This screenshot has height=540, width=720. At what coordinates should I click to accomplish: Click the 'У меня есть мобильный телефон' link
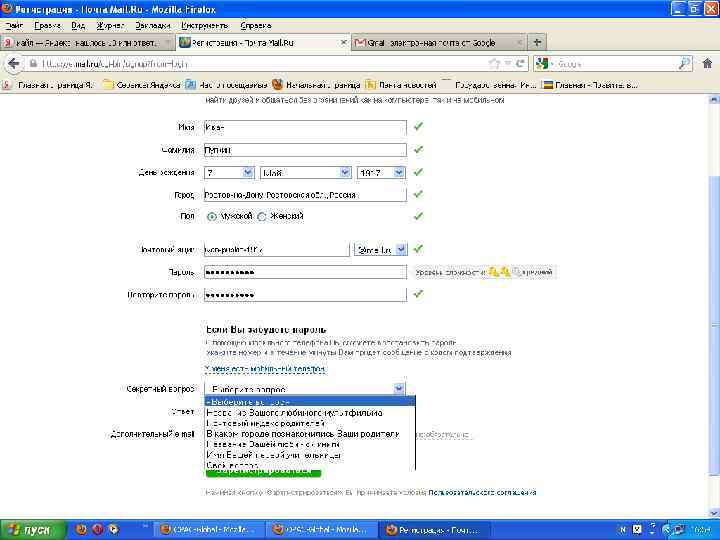[x=265, y=369]
